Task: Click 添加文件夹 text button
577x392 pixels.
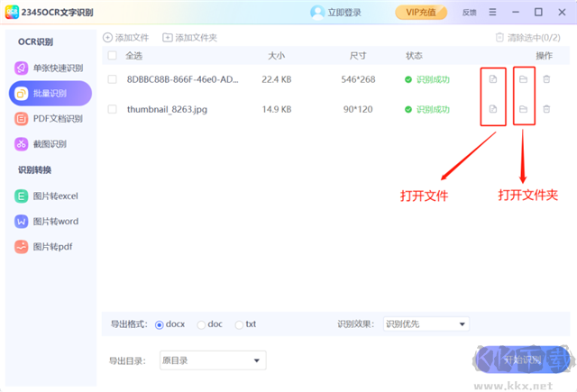Action: [x=196, y=38]
